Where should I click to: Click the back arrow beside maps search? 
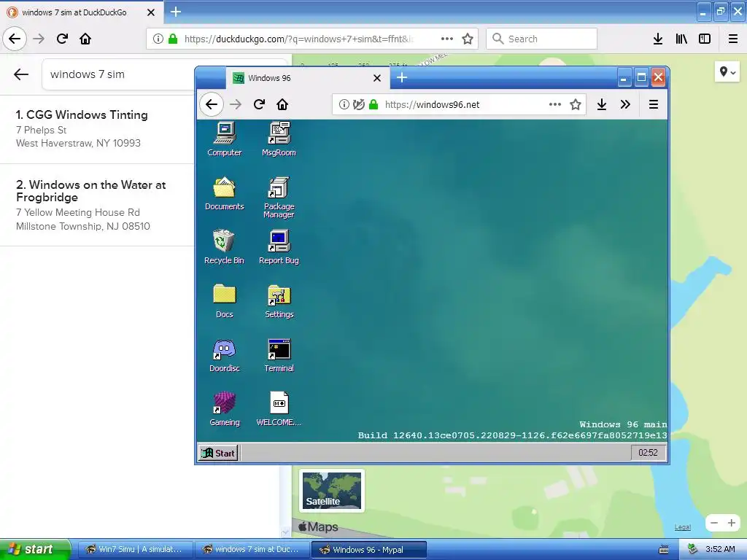21,74
